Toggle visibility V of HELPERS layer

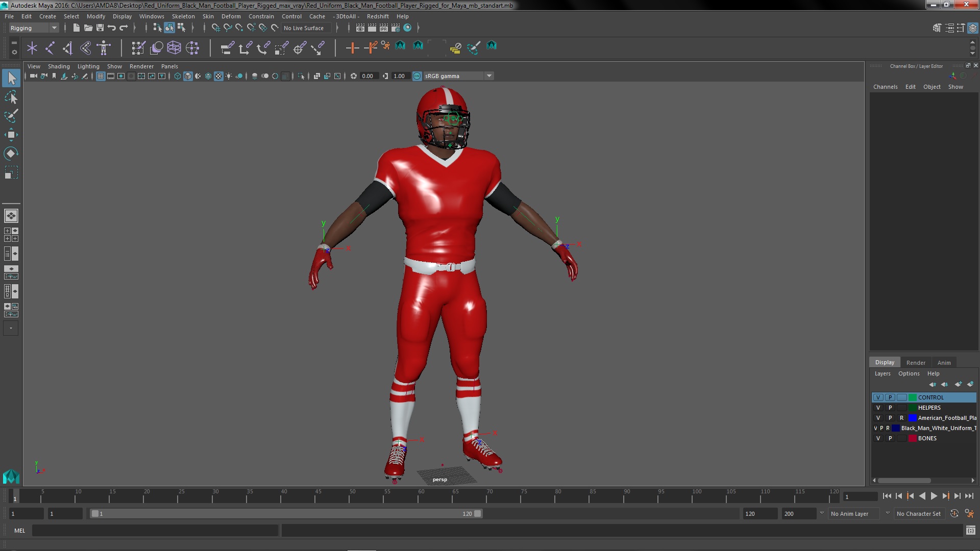[878, 408]
